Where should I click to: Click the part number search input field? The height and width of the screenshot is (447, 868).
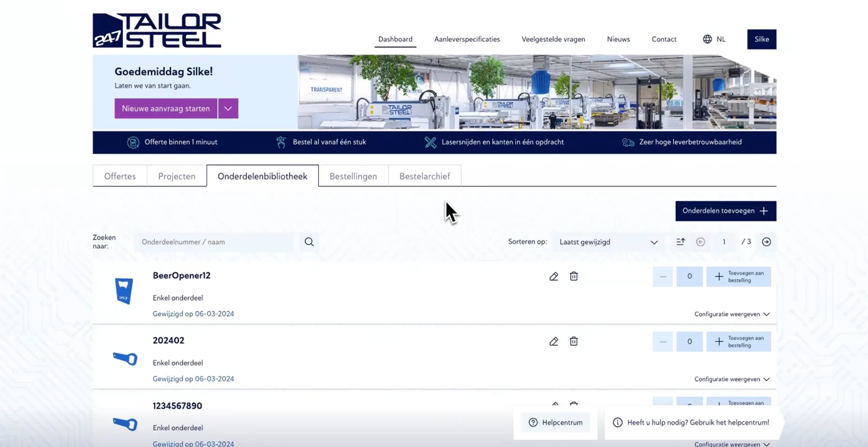tap(214, 242)
